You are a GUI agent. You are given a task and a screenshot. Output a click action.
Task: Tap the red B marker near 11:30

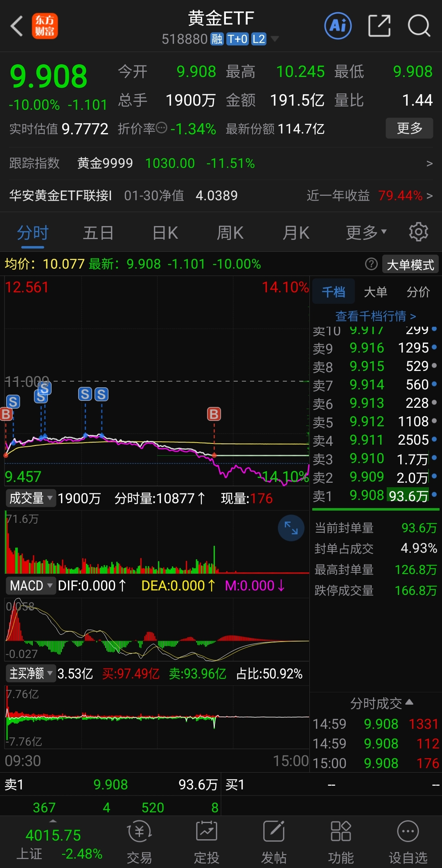[214, 414]
